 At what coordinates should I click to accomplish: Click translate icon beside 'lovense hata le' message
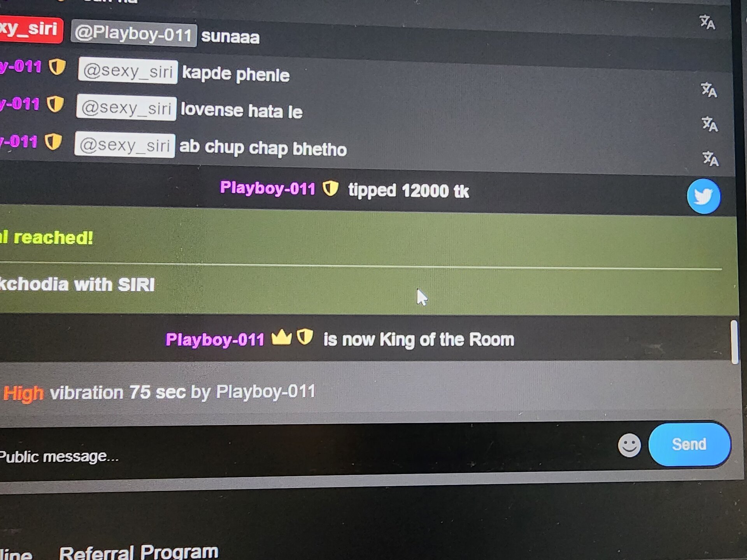pos(710,124)
